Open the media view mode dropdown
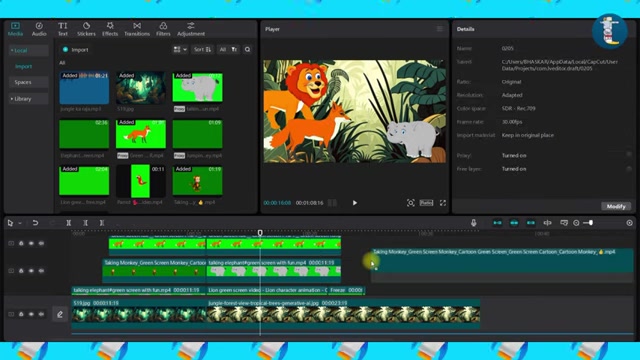Screen dimensions: 640x360 [180, 49]
